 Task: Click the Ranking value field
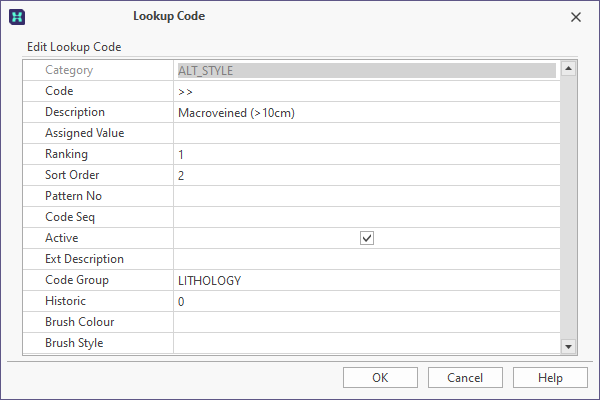tap(366, 154)
